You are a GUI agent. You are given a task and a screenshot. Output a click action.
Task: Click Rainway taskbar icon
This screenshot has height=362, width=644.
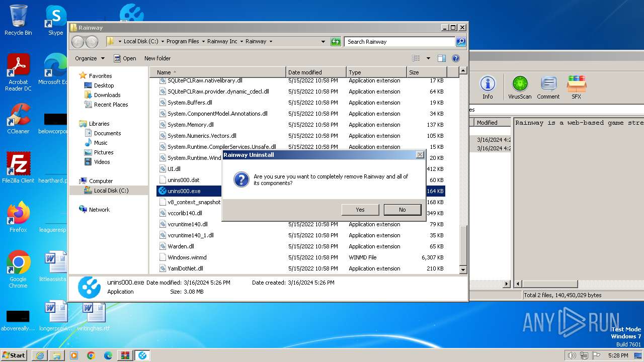point(142,355)
